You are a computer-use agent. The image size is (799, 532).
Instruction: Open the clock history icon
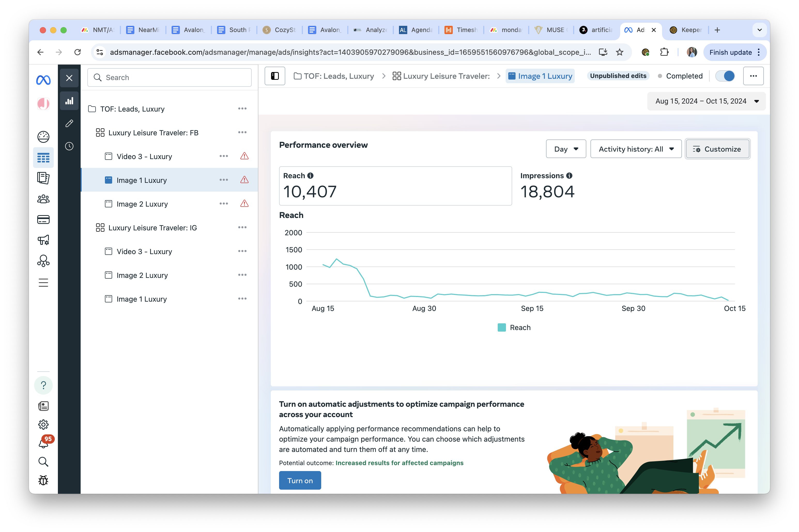pyautogui.click(x=69, y=146)
